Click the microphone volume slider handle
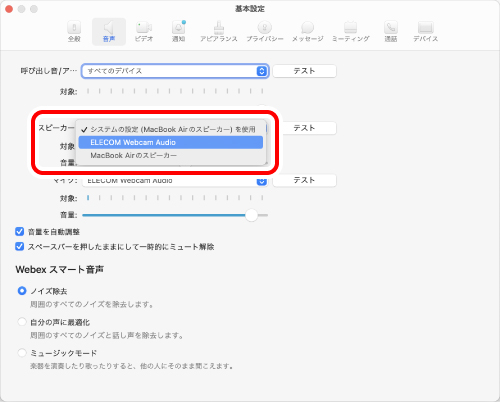Viewport: 500px width, 402px height. pyautogui.click(x=252, y=215)
